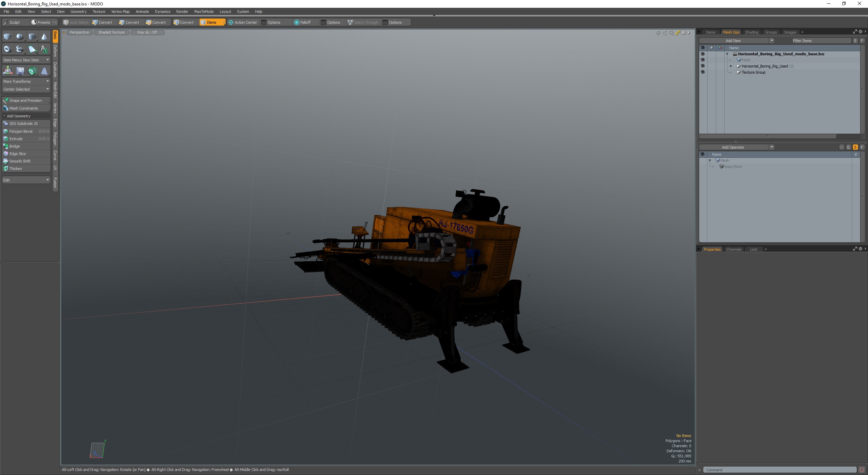The height and width of the screenshot is (475, 868).
Task: Select the Cone primitive tool
Action: pos(44,37)
